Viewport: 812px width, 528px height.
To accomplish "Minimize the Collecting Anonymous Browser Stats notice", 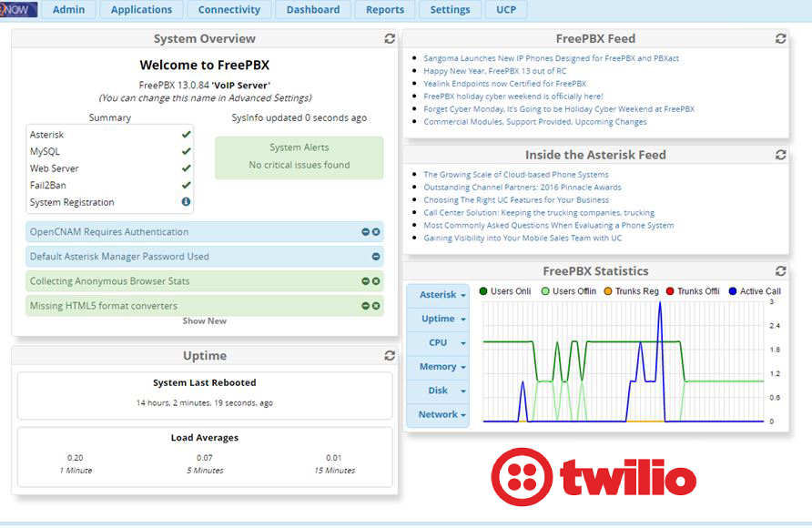I will click(366, 281).
